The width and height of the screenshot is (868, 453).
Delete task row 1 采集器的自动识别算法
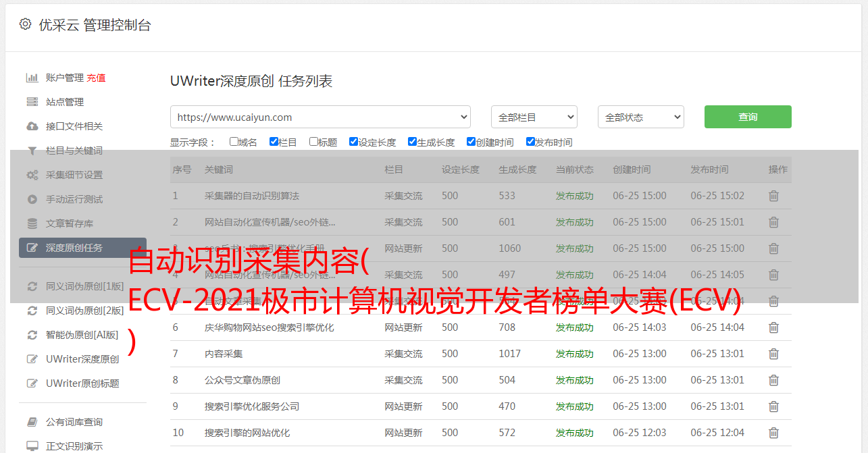(x=773, y=196)
